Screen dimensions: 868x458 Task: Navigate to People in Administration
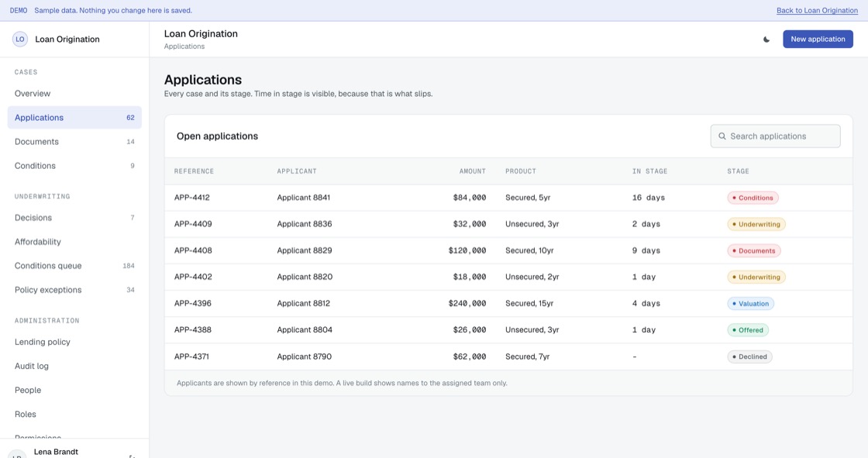click(x=74, y=390)
